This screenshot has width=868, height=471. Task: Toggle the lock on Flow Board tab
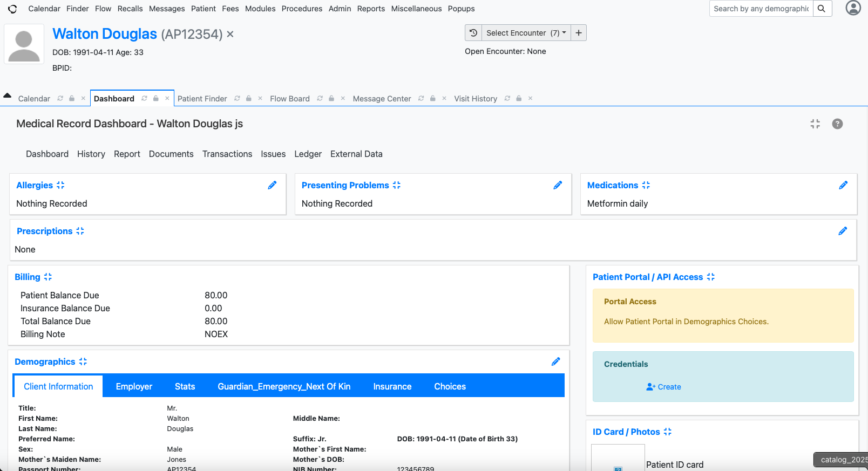[331, 98]
